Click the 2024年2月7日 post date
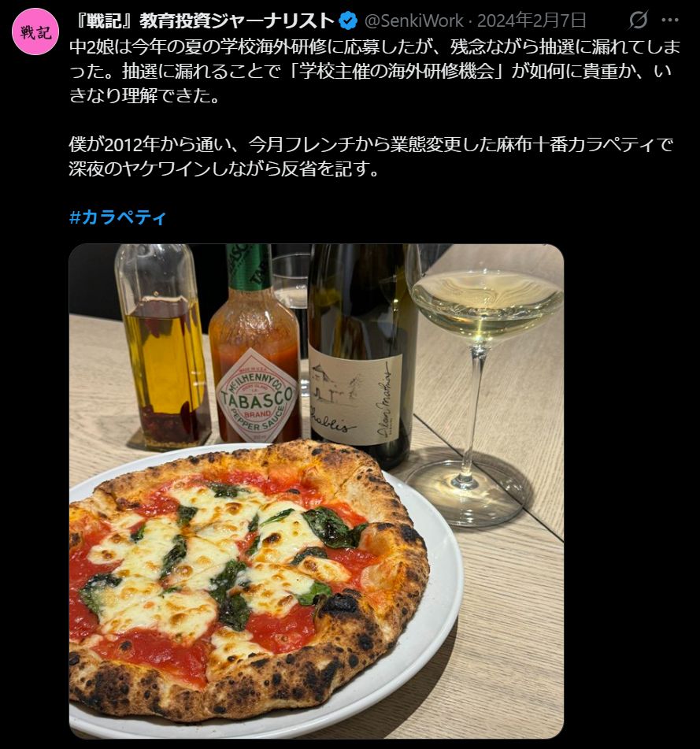 click(x=532, y=20)
